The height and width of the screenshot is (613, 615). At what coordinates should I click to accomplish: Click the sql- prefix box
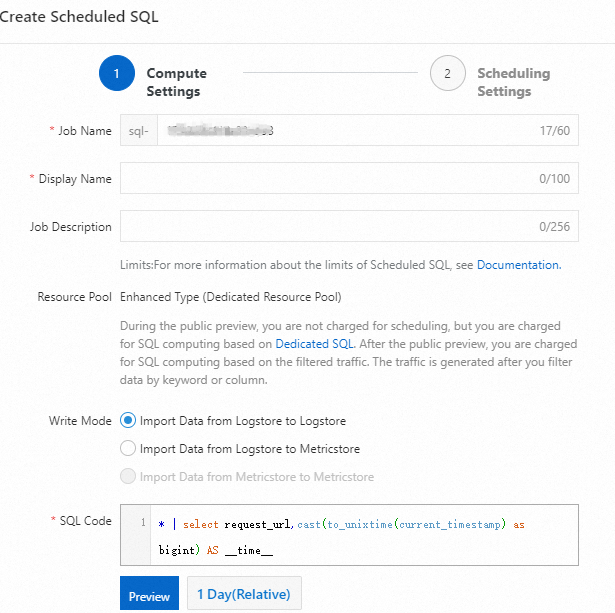click(x=139, y=131)
